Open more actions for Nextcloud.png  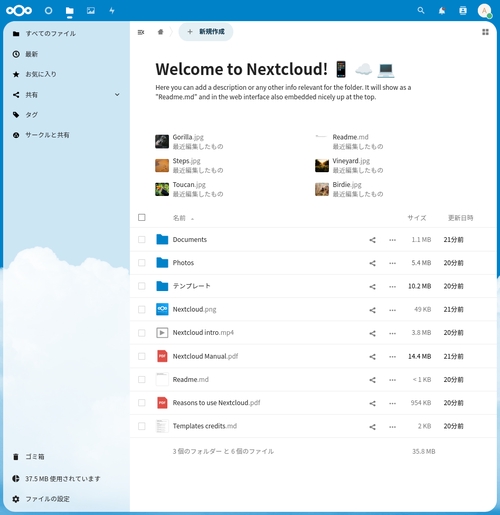(392, 310)
